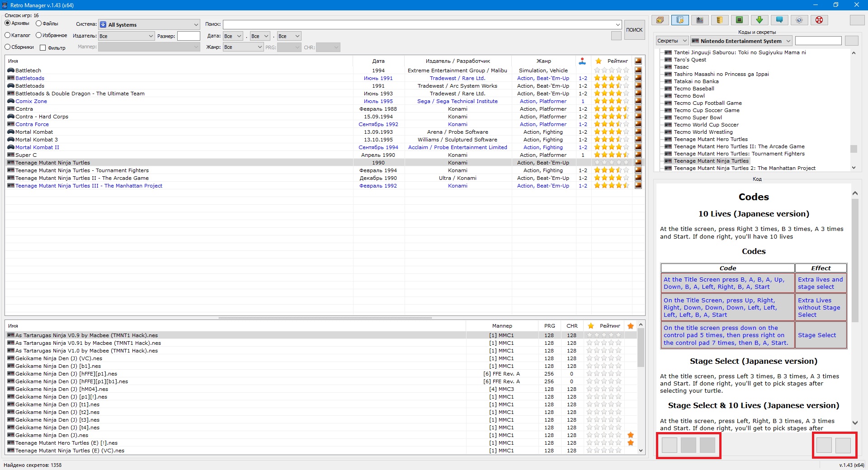Click the ПОИСК search button

click(x=634, y=30)
